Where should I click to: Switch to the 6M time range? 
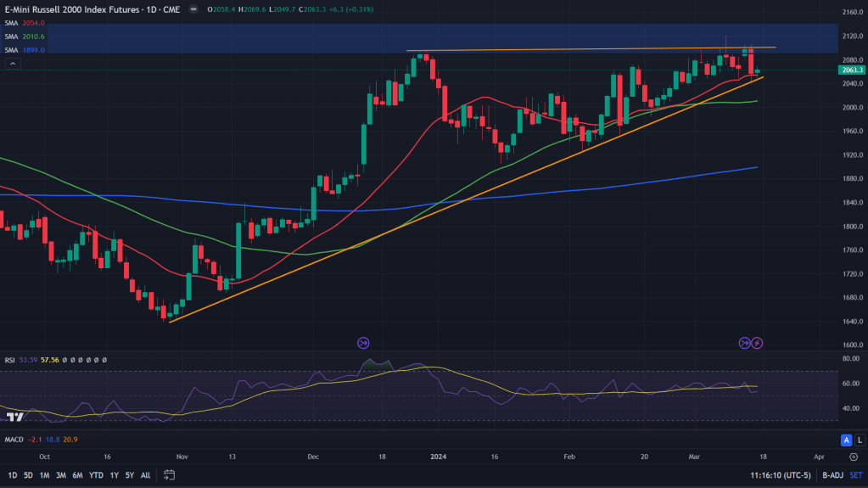pyautogui.click(x=77, y=475)
